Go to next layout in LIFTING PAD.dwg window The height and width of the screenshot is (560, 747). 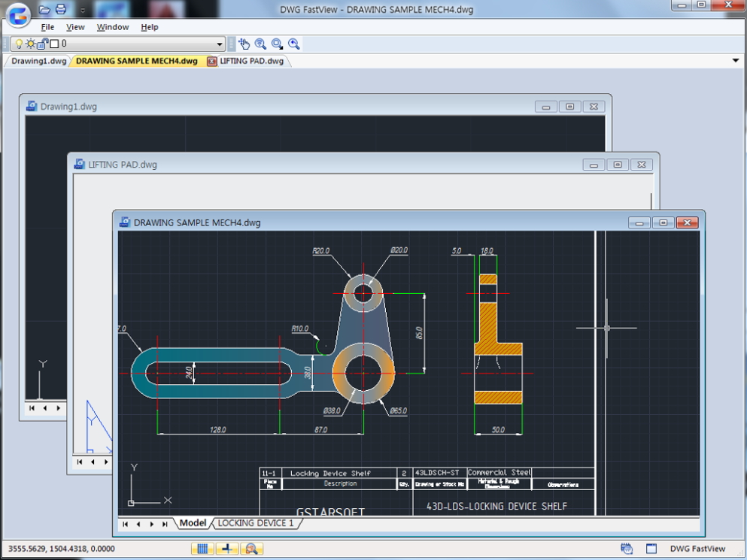pos(106,462)
